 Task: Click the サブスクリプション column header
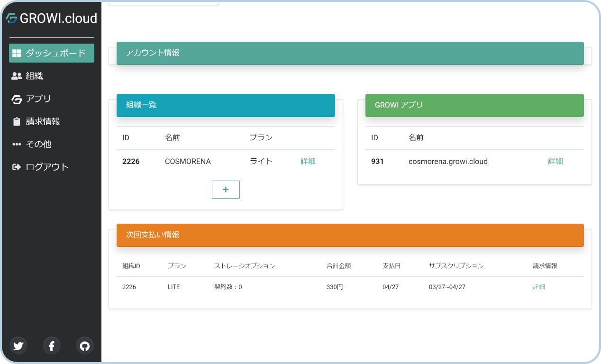point(456,266)
